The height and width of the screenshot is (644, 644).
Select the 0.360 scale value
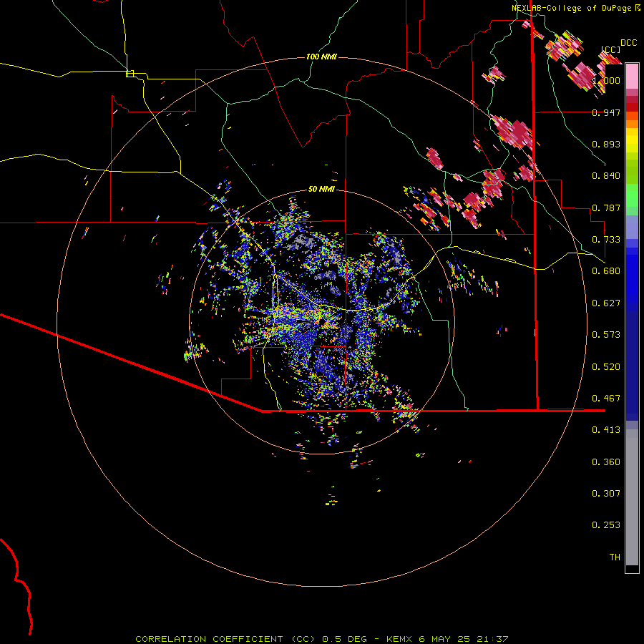pyautogui.click(x=606, y=462)
